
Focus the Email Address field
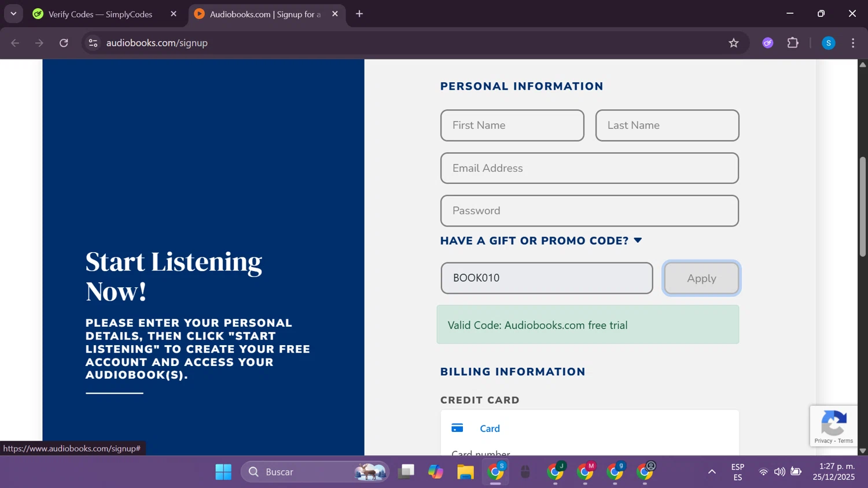click(589, 168)
